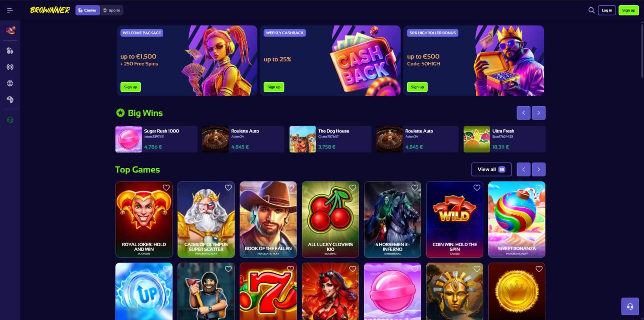Open the live casino sidebar icon
644x320 pixels.
(10, 67)
